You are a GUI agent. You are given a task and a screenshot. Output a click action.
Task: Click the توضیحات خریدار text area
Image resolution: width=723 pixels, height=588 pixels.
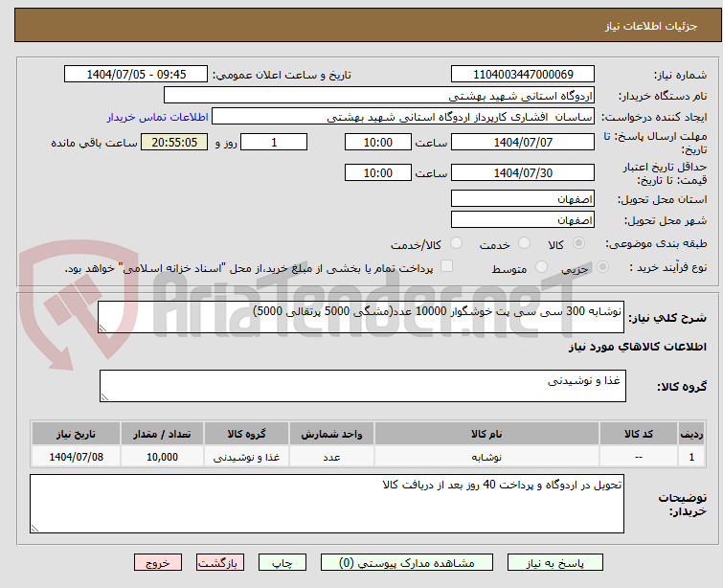click(x=327, y=504)
